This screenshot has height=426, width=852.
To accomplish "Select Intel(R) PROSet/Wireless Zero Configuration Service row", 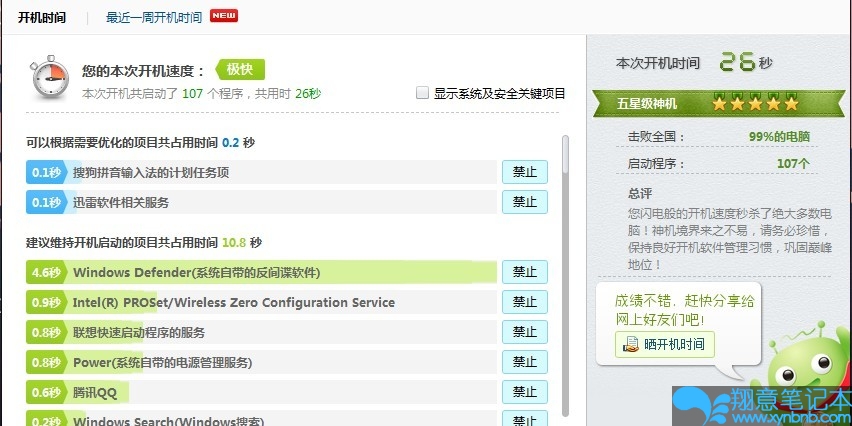I will click(261, 302).
